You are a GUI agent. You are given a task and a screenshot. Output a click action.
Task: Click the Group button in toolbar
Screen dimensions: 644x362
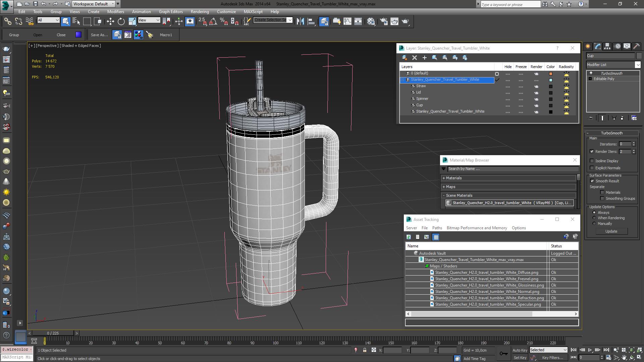pos(14,35)
